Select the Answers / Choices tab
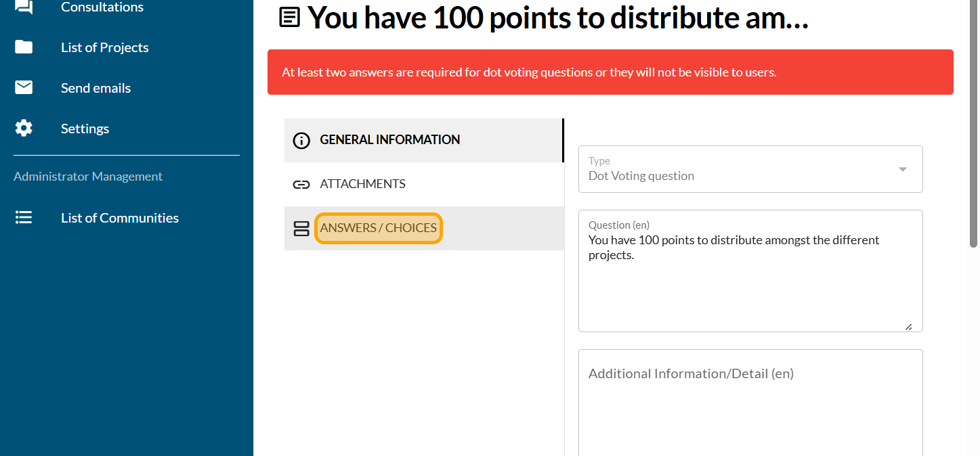 378,228
